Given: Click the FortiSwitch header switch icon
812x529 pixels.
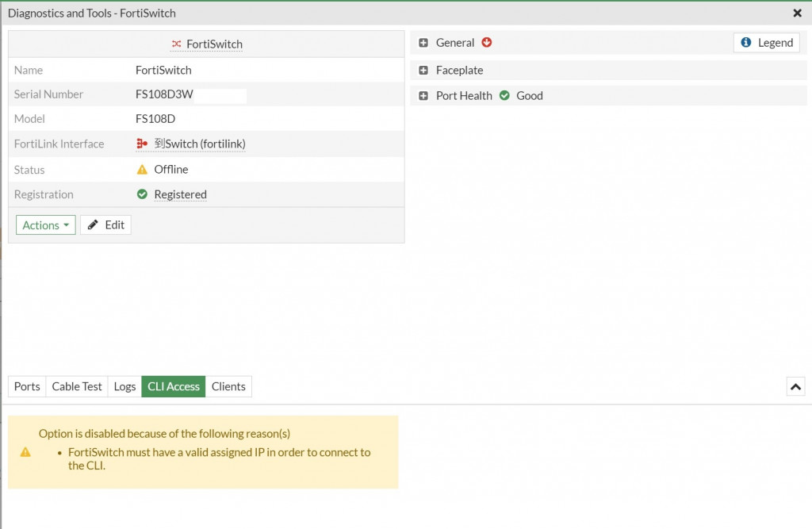Looking at the screenshot, I should click(177, 44).
